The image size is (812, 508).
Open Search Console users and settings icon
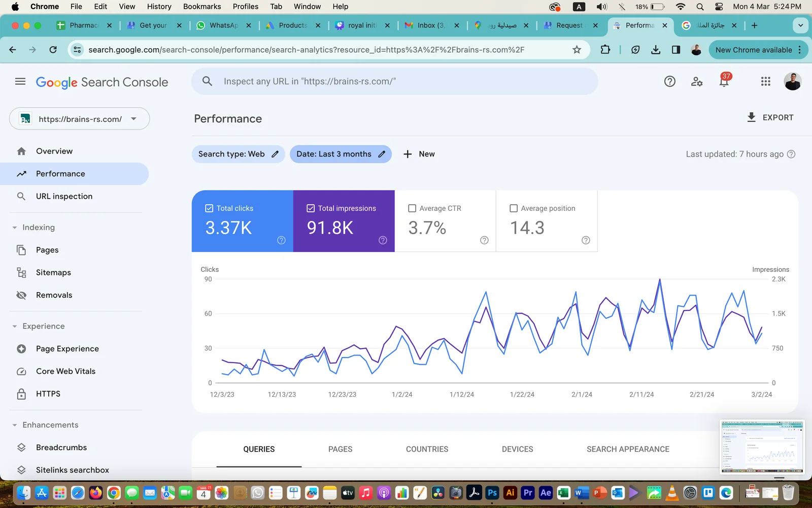(697, 81)
